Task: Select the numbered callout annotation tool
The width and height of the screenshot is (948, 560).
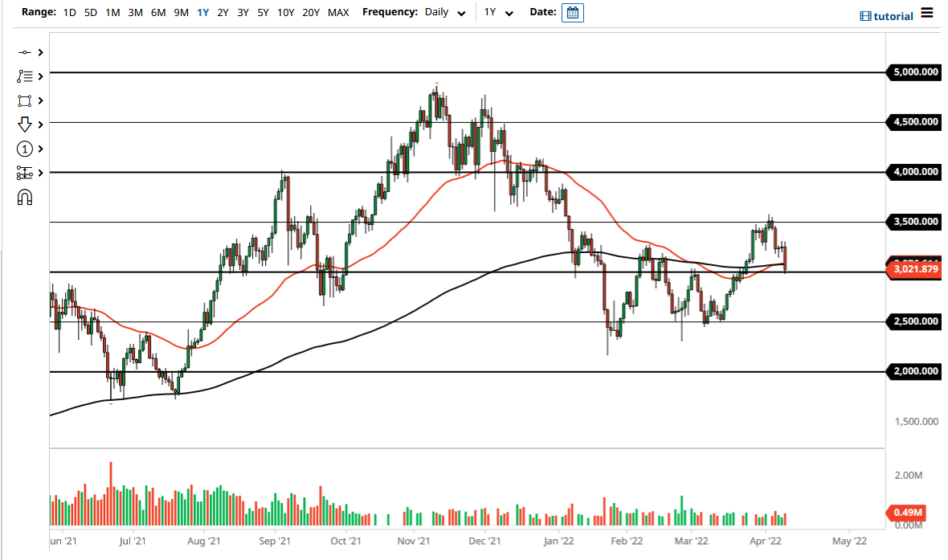Action: (24, 149)
